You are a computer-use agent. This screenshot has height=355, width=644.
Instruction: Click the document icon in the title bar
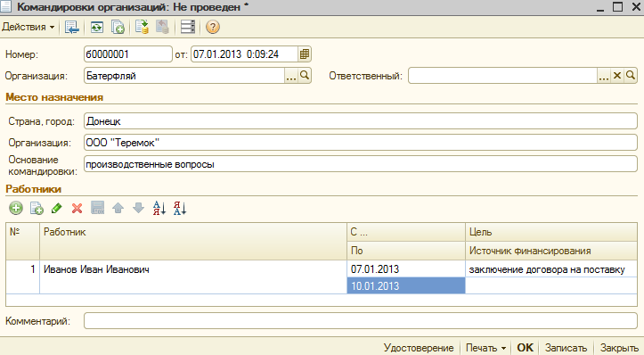(x=5, y=6)
